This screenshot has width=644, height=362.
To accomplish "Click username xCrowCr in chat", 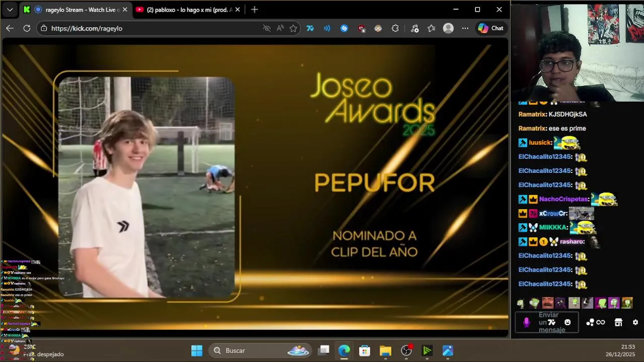I will coord(552,213).
